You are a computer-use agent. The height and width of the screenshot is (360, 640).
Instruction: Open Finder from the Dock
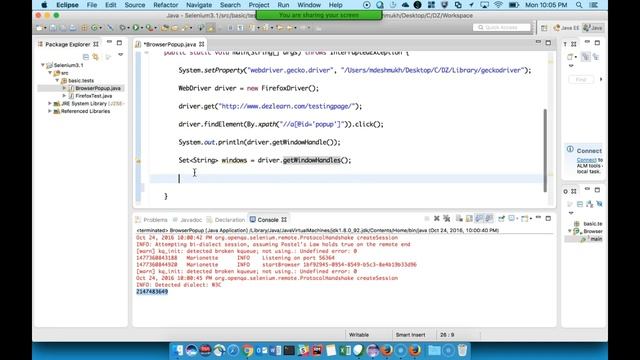pos(178,350)
